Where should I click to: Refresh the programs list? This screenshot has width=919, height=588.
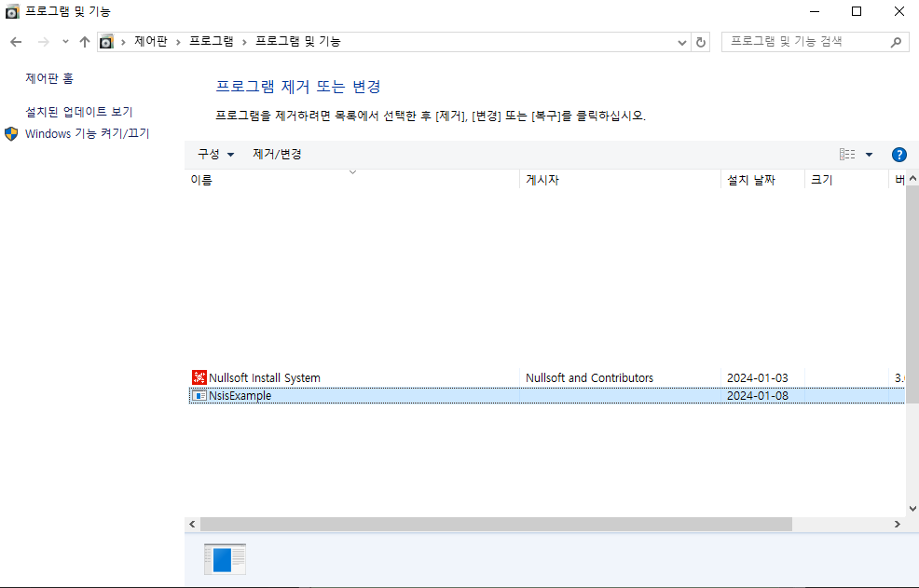pyautogui.click(x=700, y=42)
